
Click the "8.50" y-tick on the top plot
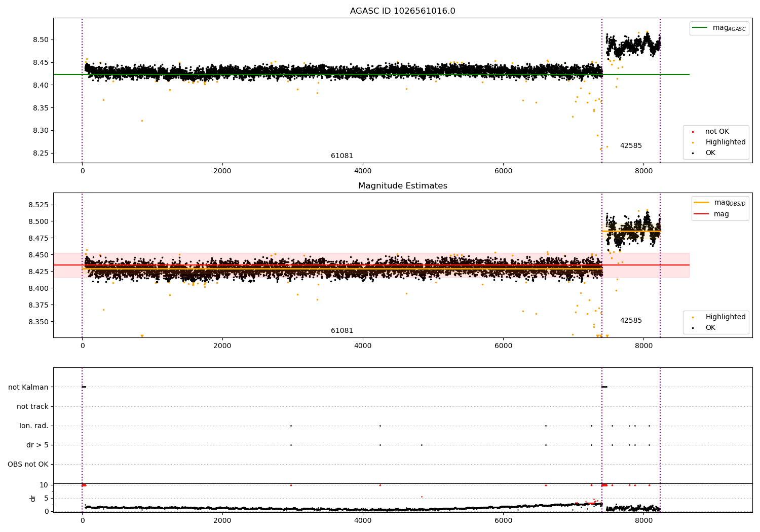click(x=41, y=40)
